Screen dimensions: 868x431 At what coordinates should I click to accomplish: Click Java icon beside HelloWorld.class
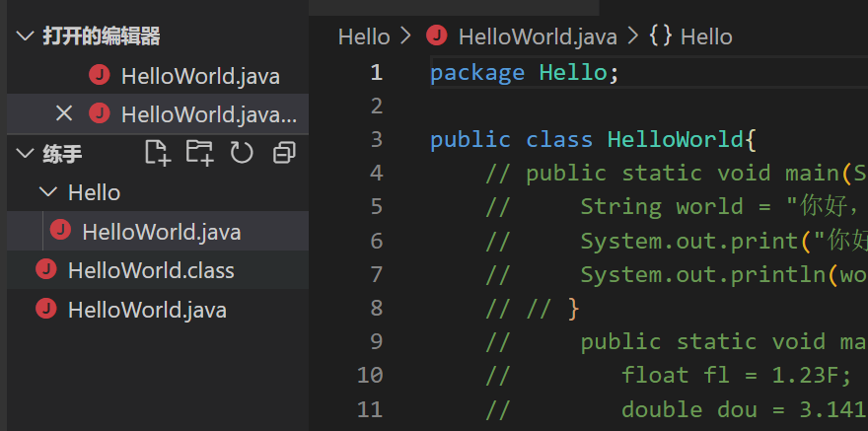[x=45, y=269]
